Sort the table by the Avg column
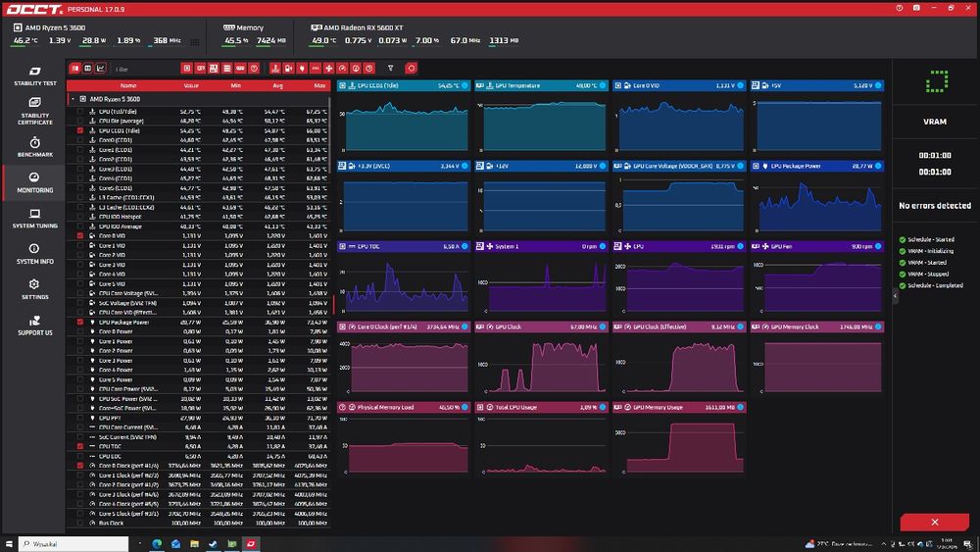This screenshot has height=552, width=980. point(278,85)
